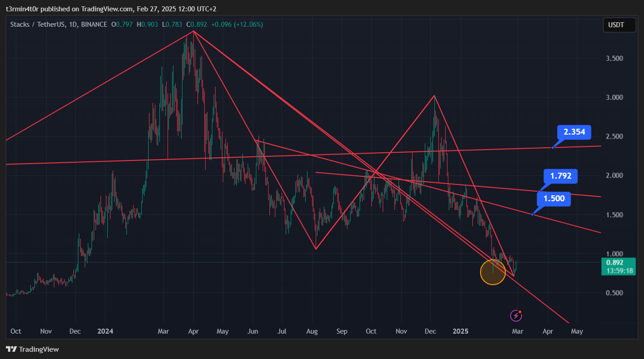Click the 3.000 price axis label
This screenshot has height=359, width=644.
pos(615,97)
